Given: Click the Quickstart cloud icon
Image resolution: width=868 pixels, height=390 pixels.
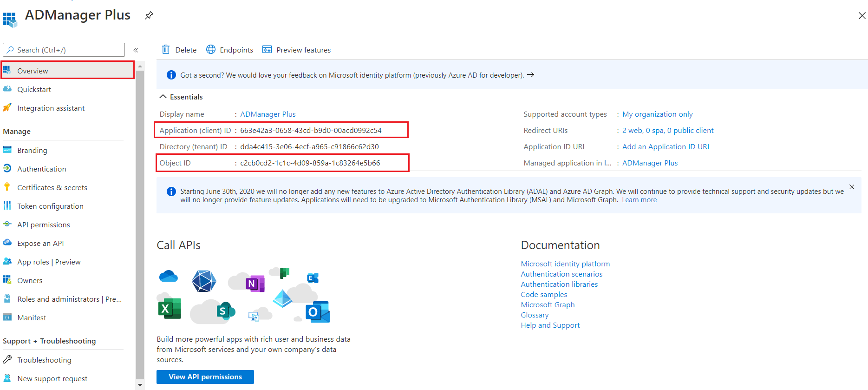Looking at the screenshot, I should coord(7,89).
